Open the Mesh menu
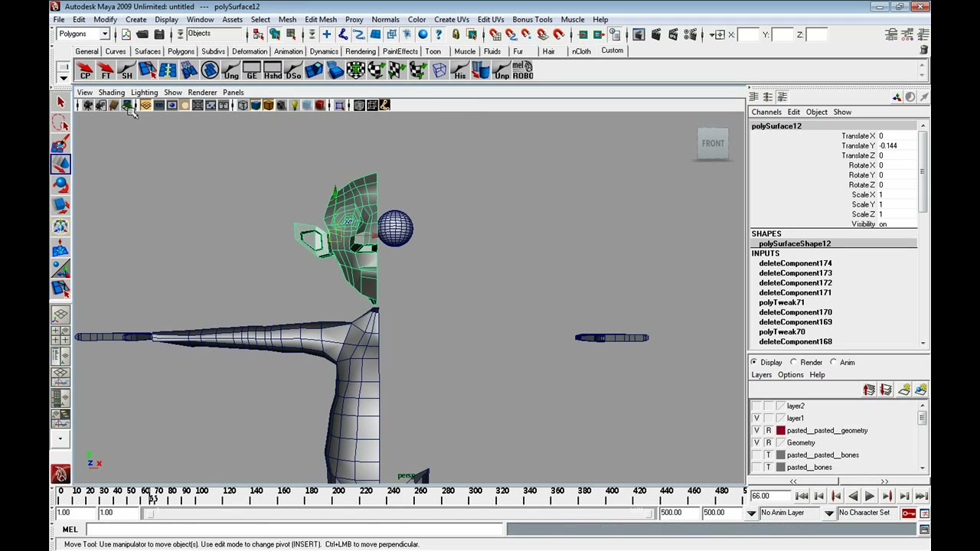 (x=287, y=20)
